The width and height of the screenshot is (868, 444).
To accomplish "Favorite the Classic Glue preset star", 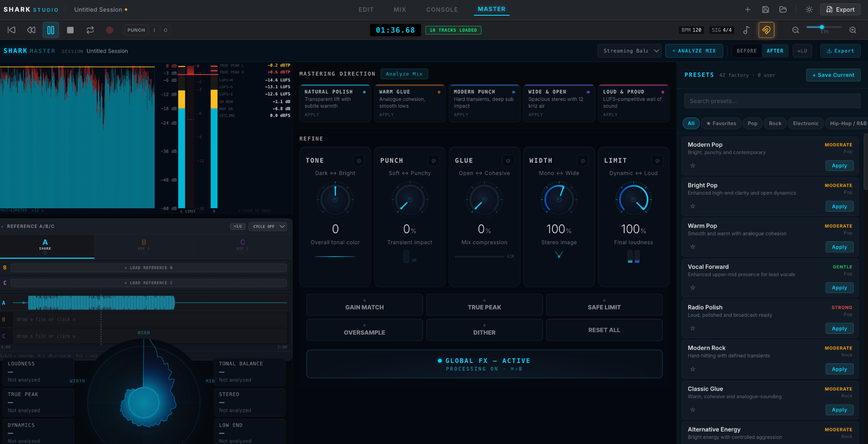I will (693, 410).
